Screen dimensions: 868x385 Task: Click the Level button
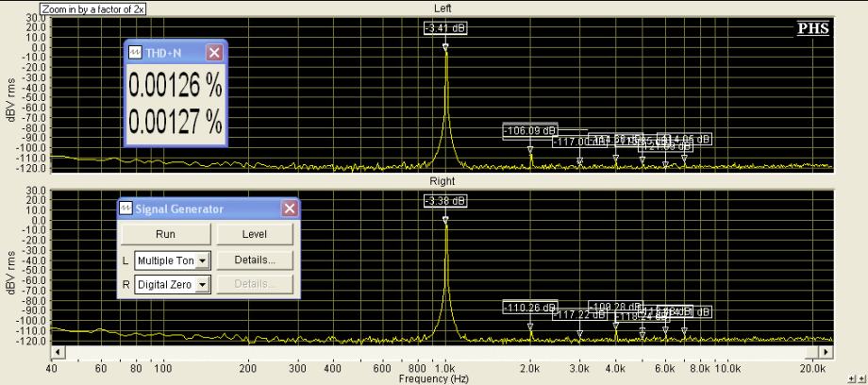255,234
